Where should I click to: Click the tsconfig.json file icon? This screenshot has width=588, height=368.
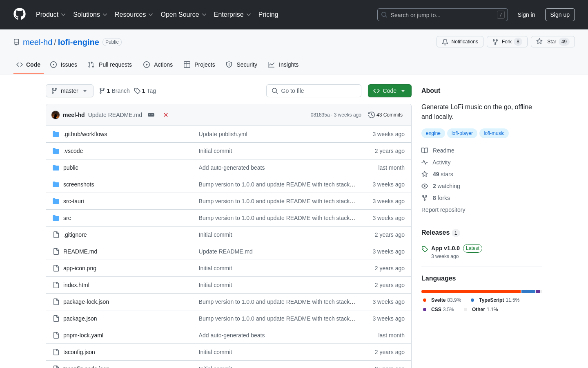pyautogui.click(x=56, y=352)
